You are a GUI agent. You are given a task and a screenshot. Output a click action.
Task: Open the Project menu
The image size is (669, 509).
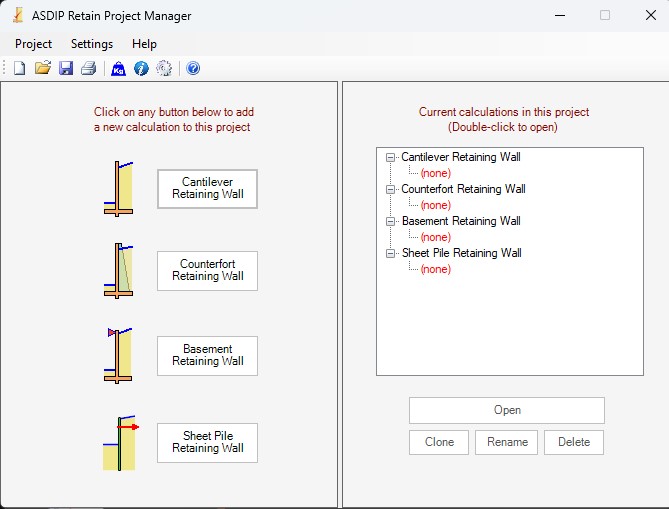pos(33,44)
